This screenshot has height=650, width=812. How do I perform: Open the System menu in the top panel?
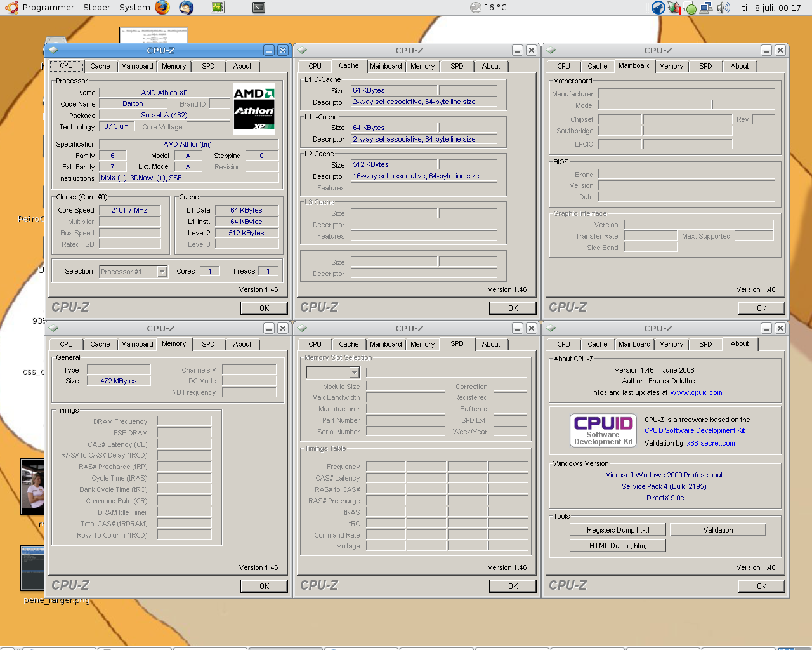(x=134, y=8)
